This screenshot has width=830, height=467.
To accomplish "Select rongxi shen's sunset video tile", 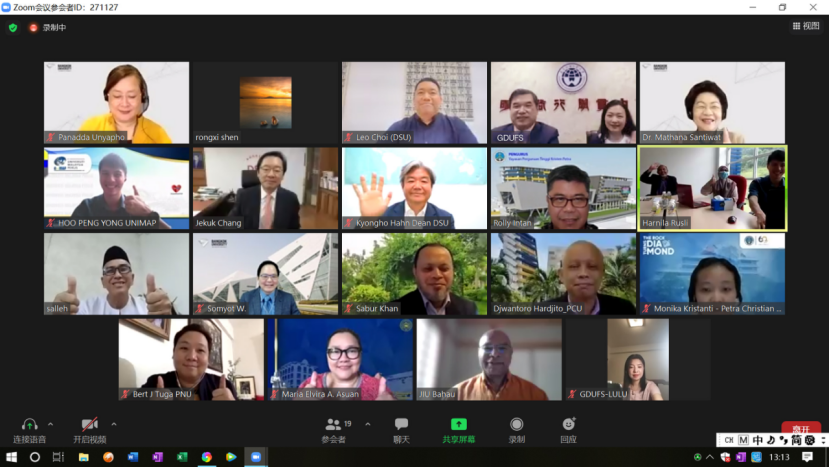I will tap(265, 102).
